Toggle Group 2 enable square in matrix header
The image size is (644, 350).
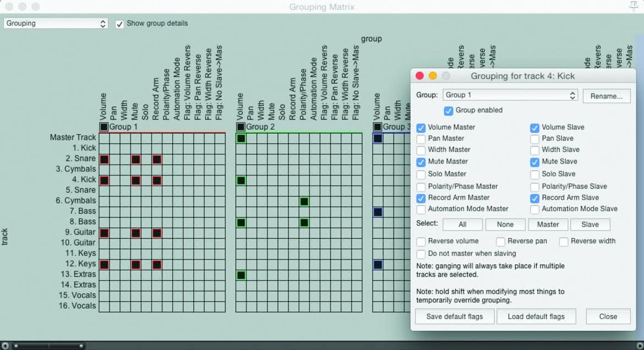click(x=241, y=127)
